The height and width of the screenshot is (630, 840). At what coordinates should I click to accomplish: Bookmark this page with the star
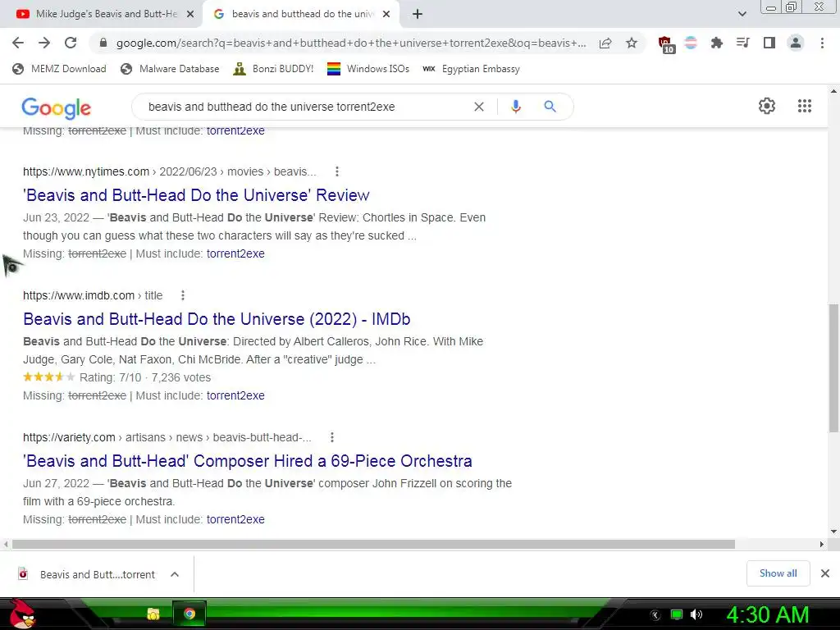pos(632,43)
